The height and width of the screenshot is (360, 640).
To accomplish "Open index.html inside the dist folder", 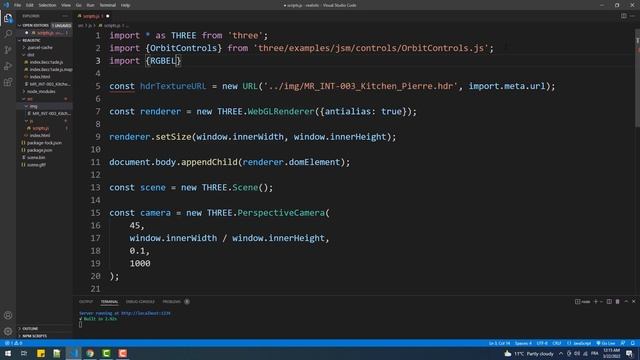I will click(40, 77).
